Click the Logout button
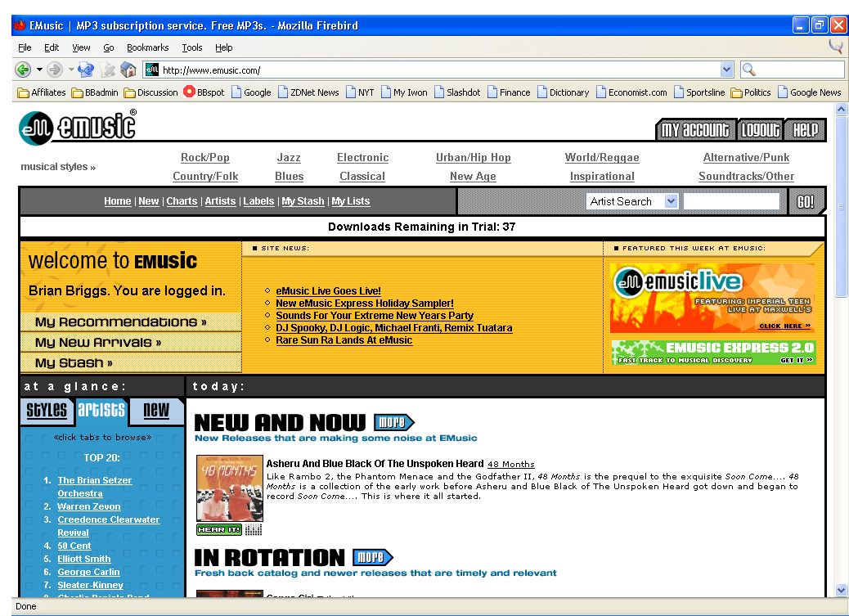Viewport: 849px width, 616px height. pos(760,130)
